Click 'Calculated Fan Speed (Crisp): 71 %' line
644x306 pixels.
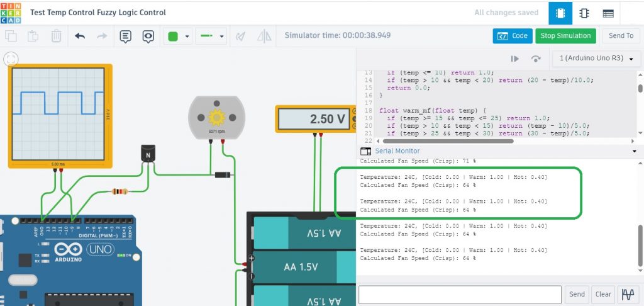[x=418, y=161]
